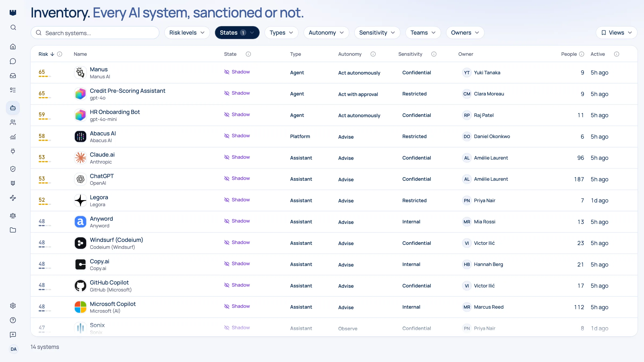Click the Manus app logo
This screenshot has height=362, width=644.
pos(80,73)
